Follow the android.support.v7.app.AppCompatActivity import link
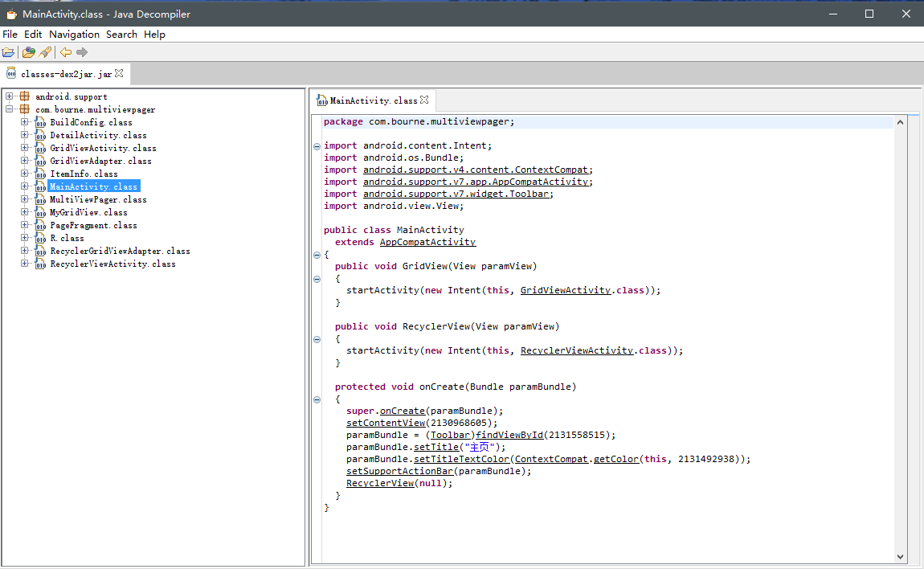This screenshot has width=924, height=569. (x=476, y=182)
